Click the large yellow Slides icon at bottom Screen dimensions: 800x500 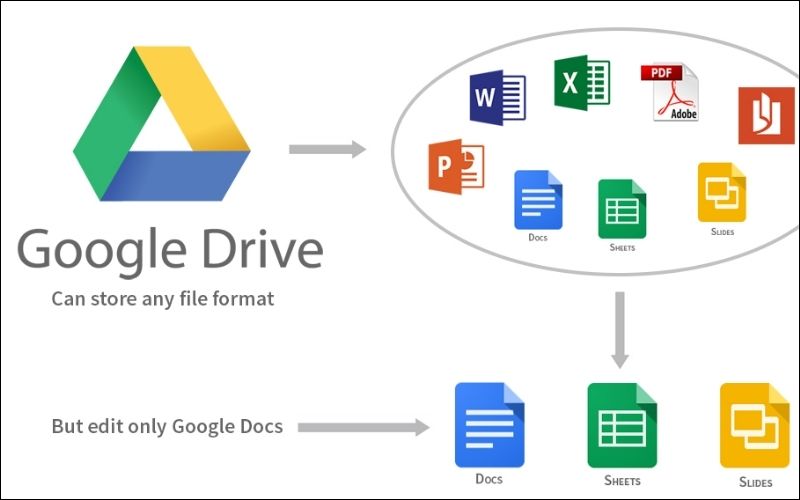pos(753,426)
